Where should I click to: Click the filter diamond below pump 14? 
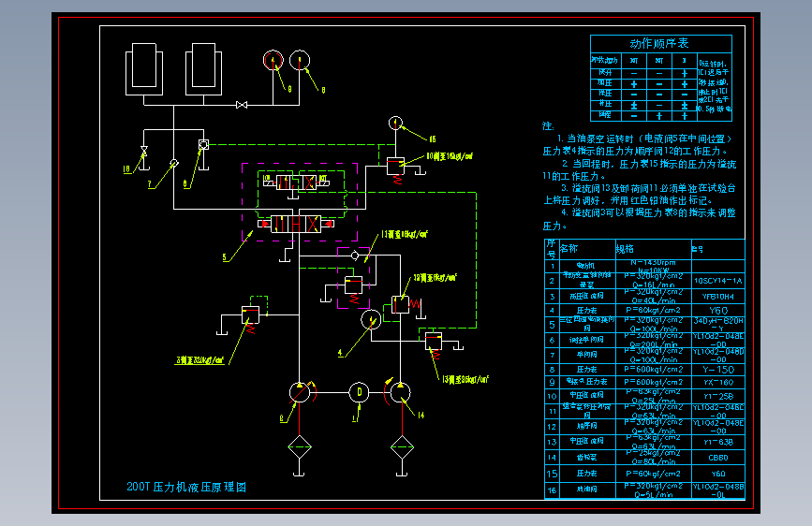tap(402, 446)
